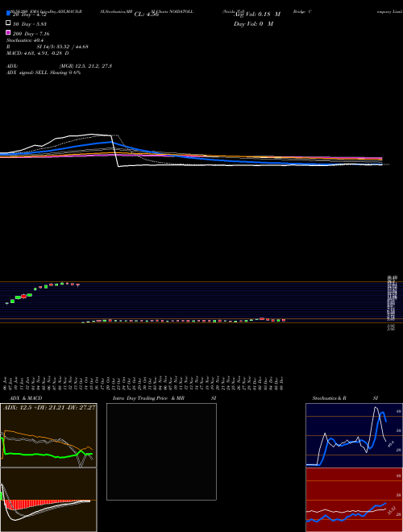Click the ADX +DY -DY readout header
This screenshot has height=532, width=403.
[49, 407]
